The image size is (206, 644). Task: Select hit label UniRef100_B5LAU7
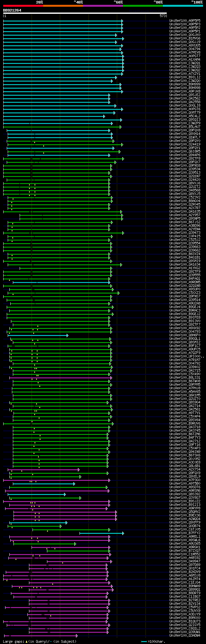click(185, 127)
